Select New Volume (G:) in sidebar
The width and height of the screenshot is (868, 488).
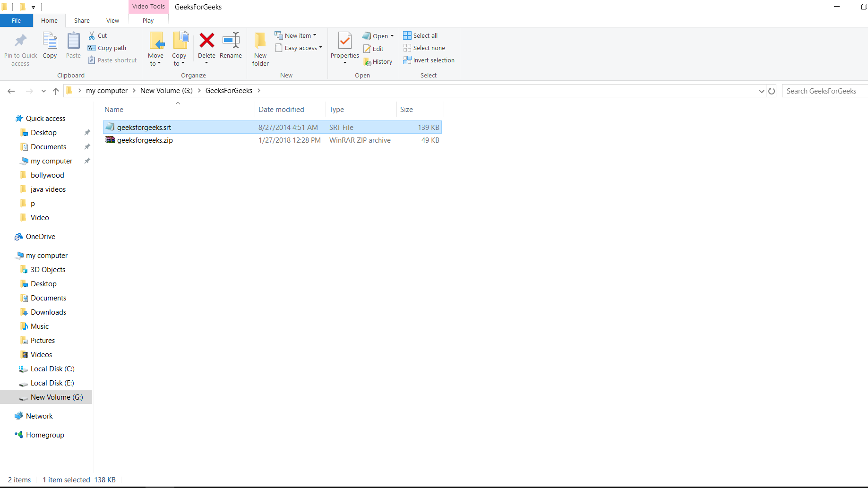[x=46, y=397]
